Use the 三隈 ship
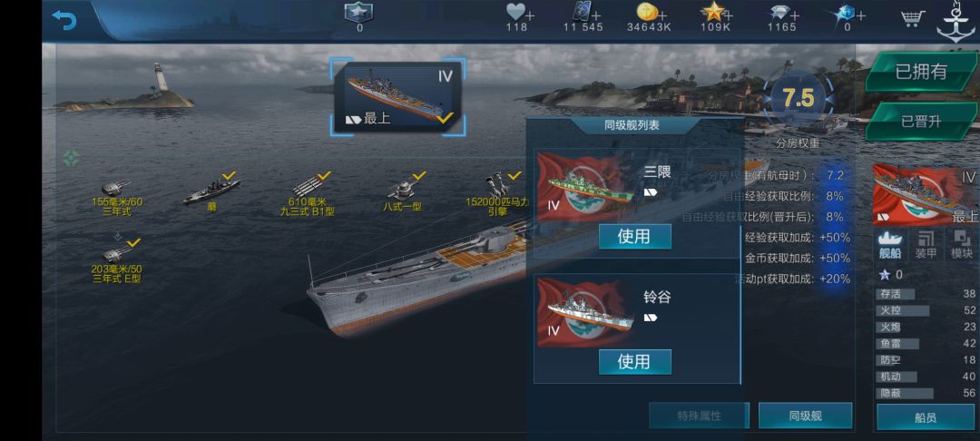Image resolution: width=980 pixels, height=441 pixels. [x=634, y=236]
